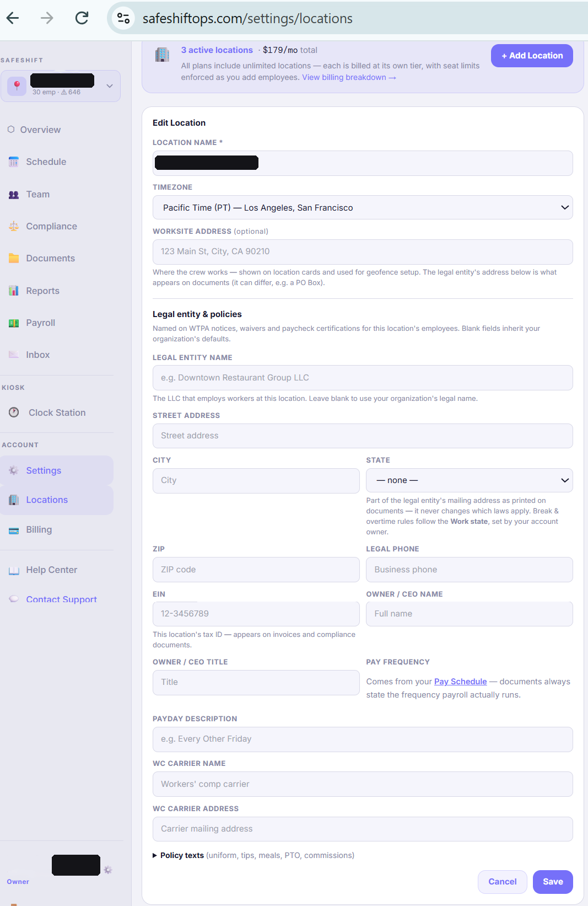The height and width of the screenshot is (906, 588).
Task: Click the 3 active locations link
Action: [217, 50]
